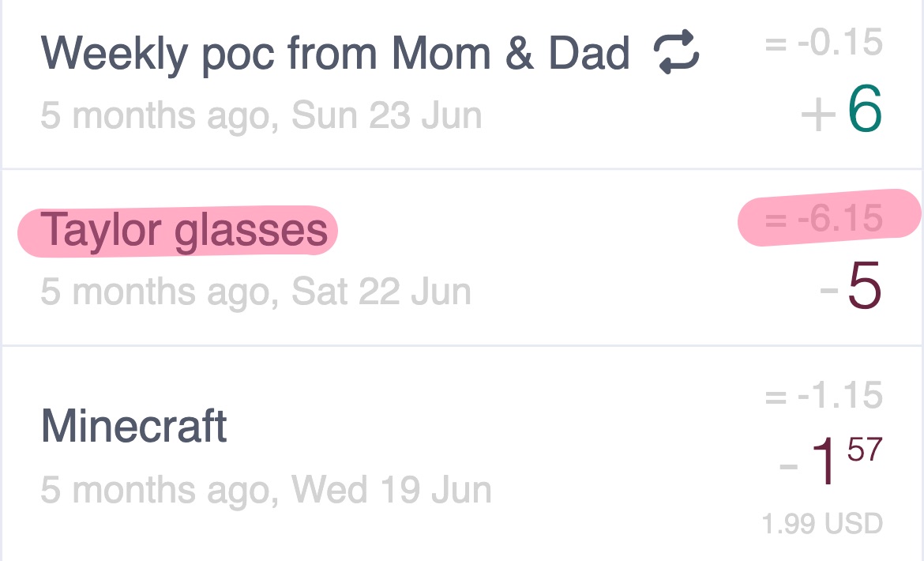Select the large 1 in Minecraft amount
Viewport: 924px width, 561px height.
[x=824, y=461]
